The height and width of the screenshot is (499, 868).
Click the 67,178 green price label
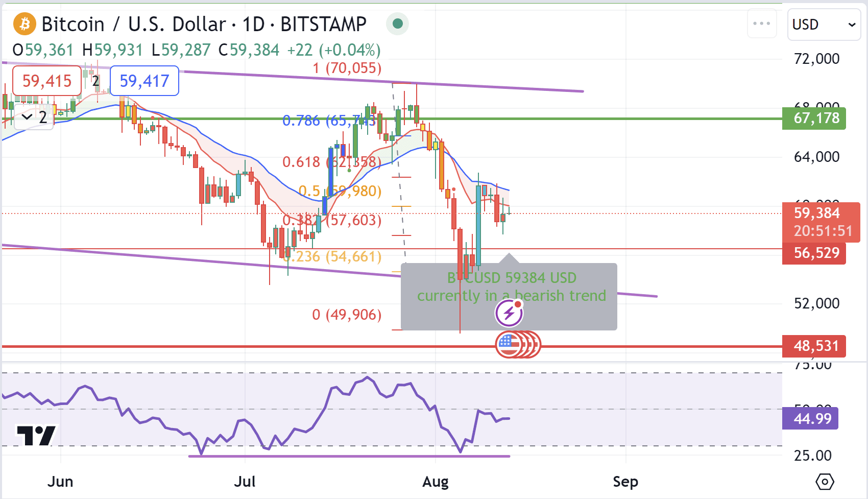(814, 118)
